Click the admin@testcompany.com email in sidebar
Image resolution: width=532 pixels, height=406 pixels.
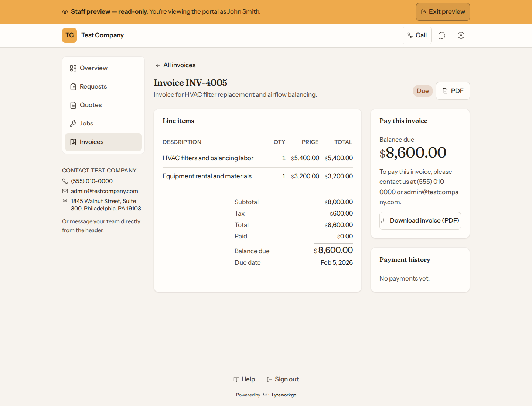pyautogui.click(x=105, y=191)
